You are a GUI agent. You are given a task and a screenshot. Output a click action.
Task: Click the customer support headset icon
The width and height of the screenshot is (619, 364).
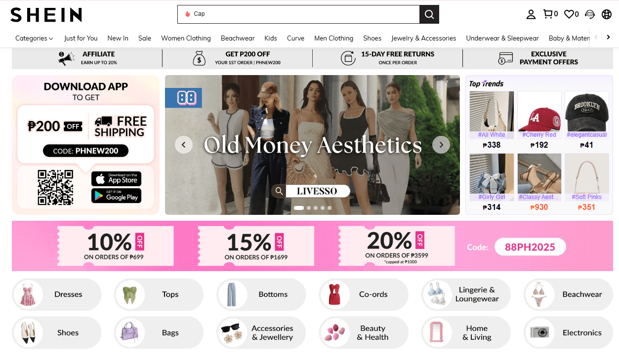point(589,14)
